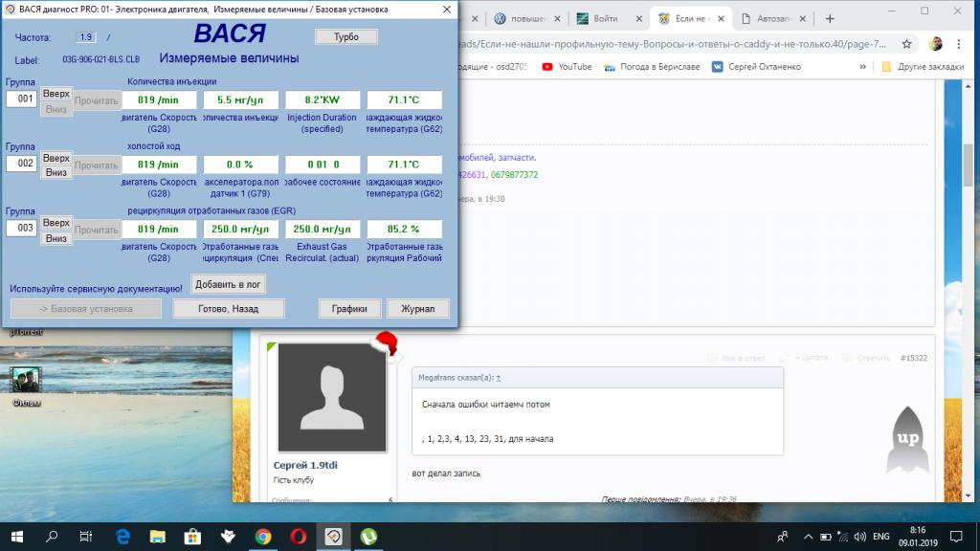Switch to Chrome via its taskbar icon

[x=263, y=537]
